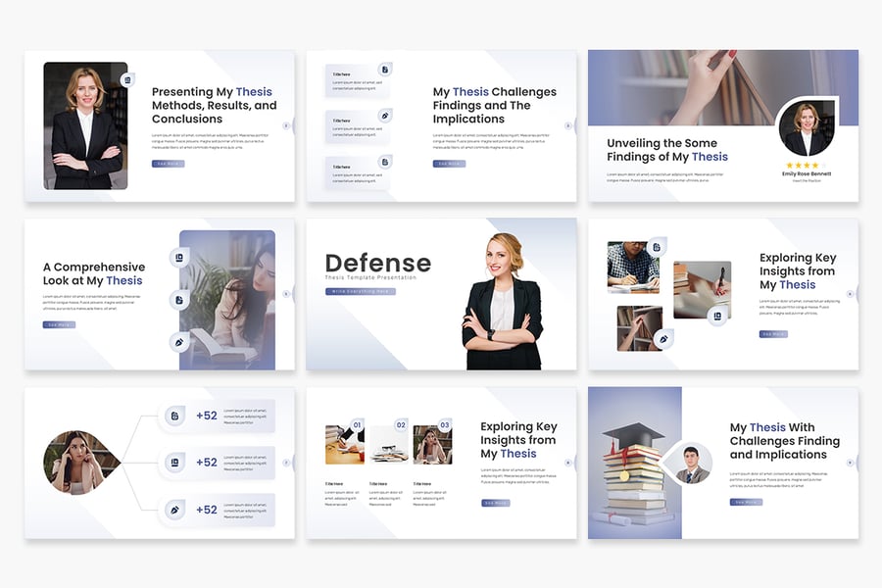Click the pen icon on the Comprehensive Look slide
The image size is (882, 588).
click(x=177, y=342)
